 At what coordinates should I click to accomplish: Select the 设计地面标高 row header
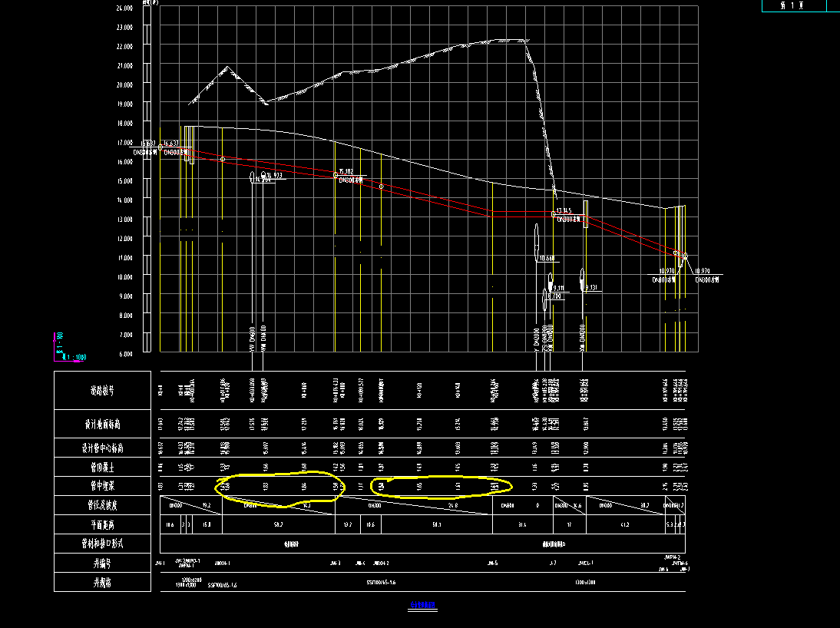(x=102, y=425)
